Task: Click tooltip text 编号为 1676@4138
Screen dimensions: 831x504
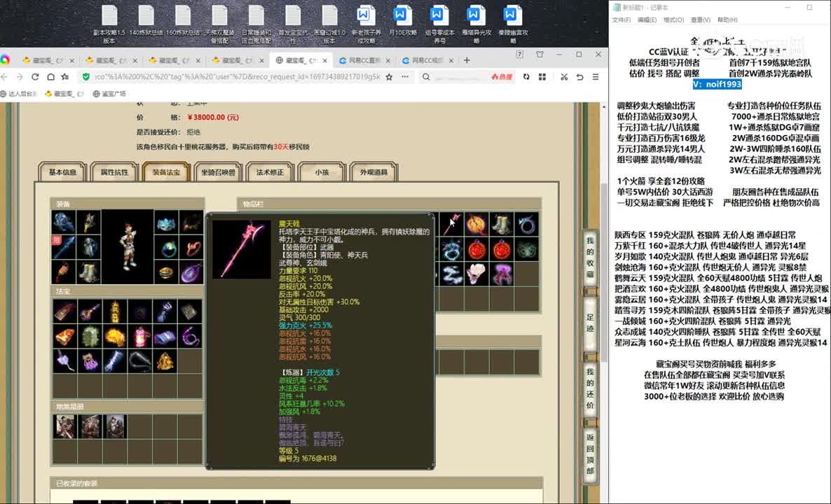Action: pos(308,458)
